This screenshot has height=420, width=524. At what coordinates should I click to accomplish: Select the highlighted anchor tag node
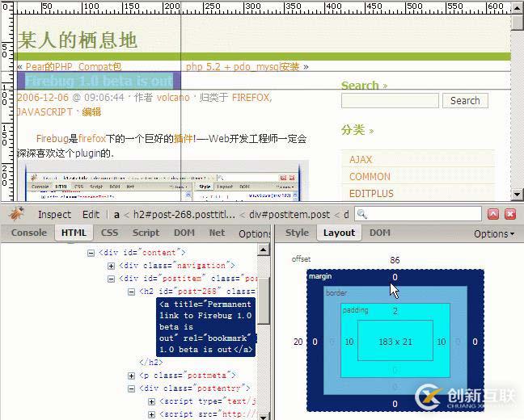(206, 327)
